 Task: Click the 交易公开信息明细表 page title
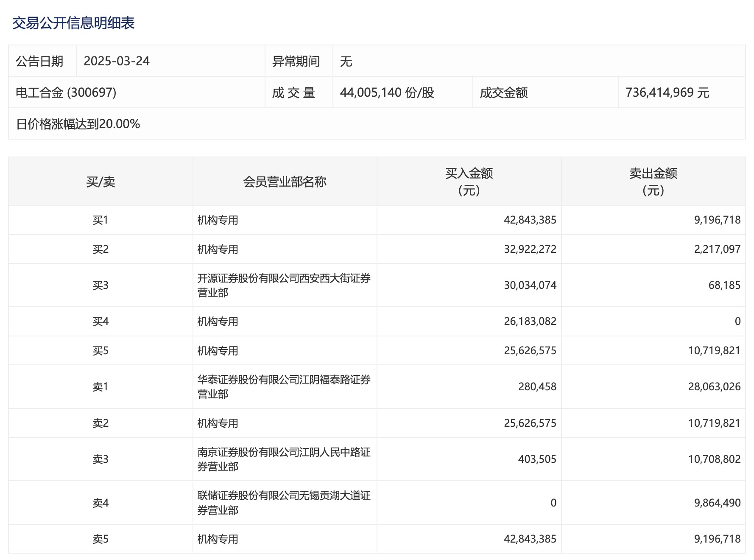[x=73, y=23]
